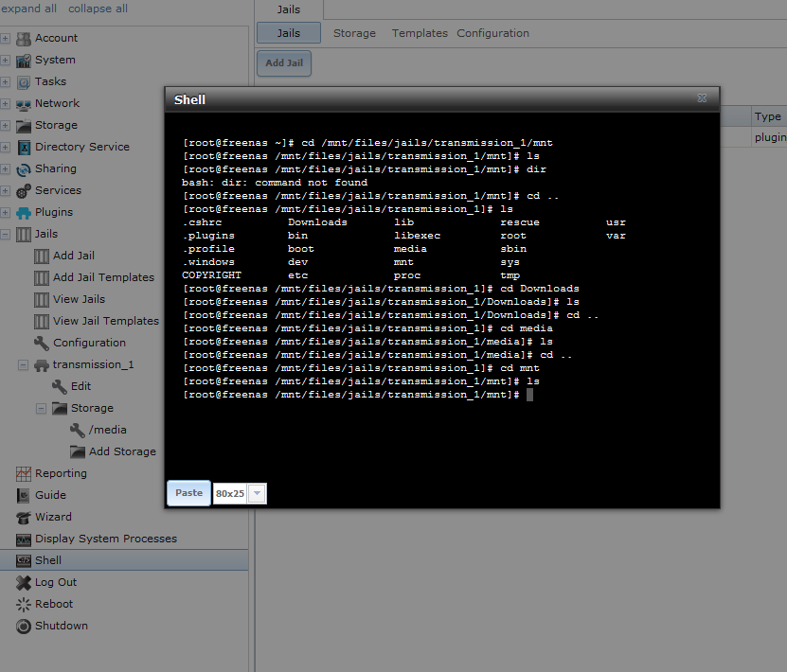Click the Log Out X icon
The image size is (787, 672).
pos(23,583)
